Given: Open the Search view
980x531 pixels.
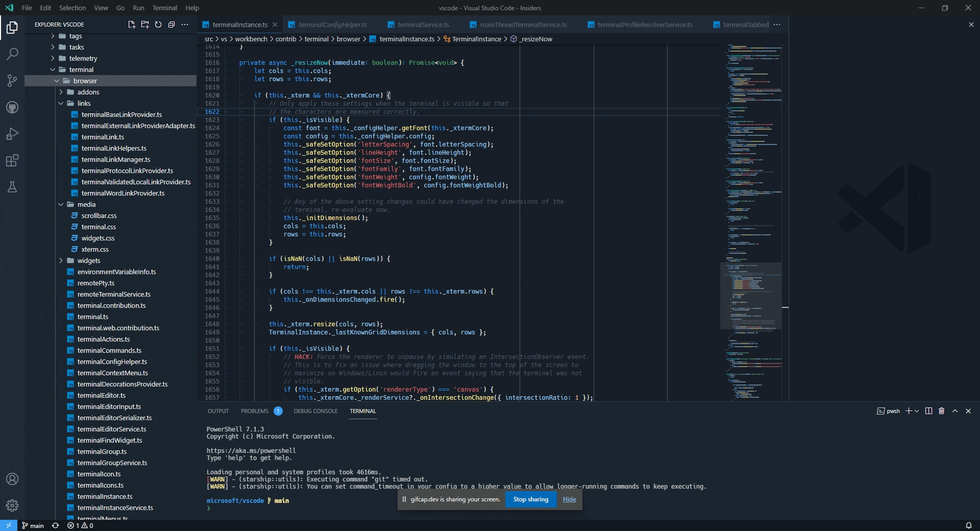Looking at the screenshot, I should point(12,54).
